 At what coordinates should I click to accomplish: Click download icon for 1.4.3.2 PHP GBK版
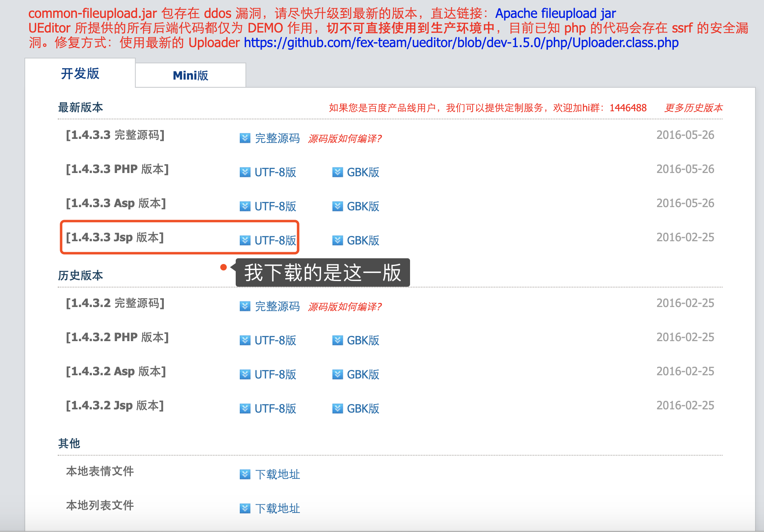pos(338,340)
